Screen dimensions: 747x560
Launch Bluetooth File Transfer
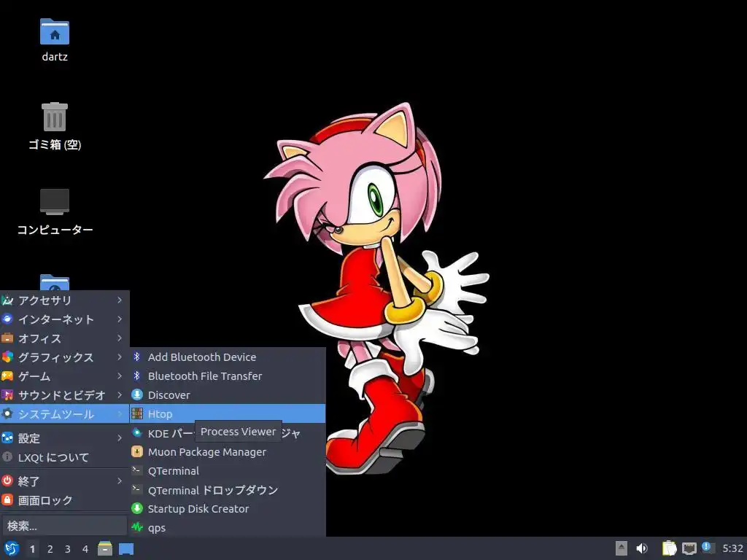228,376
